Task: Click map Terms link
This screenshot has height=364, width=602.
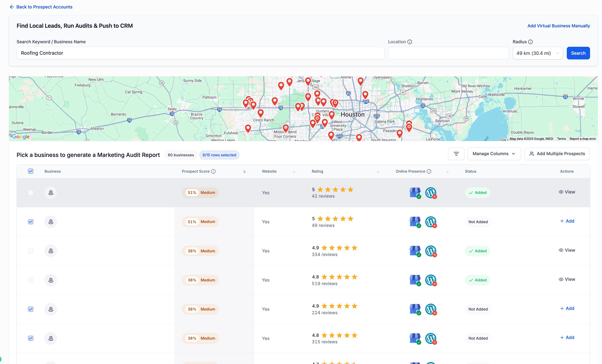Action: click(x=561, y=139)
